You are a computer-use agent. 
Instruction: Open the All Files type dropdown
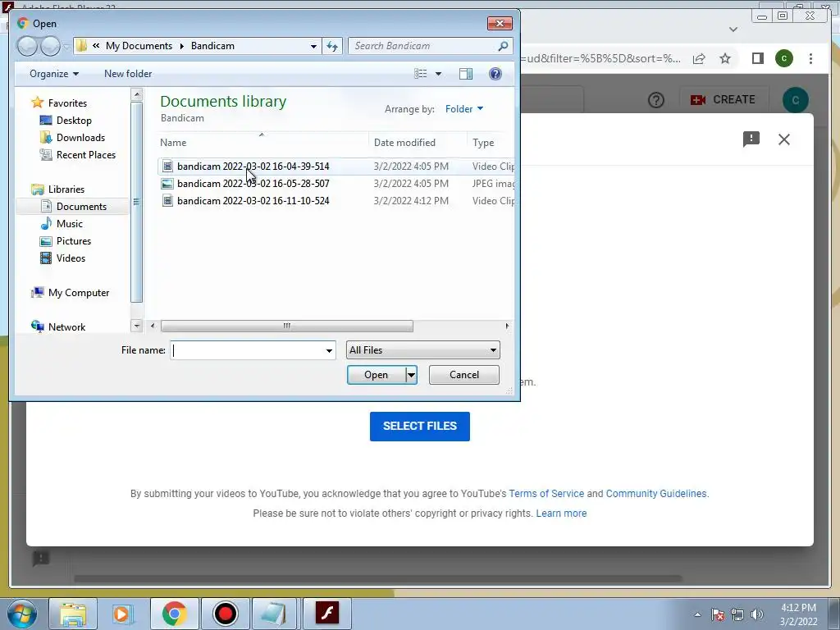[x=422, y=350]
